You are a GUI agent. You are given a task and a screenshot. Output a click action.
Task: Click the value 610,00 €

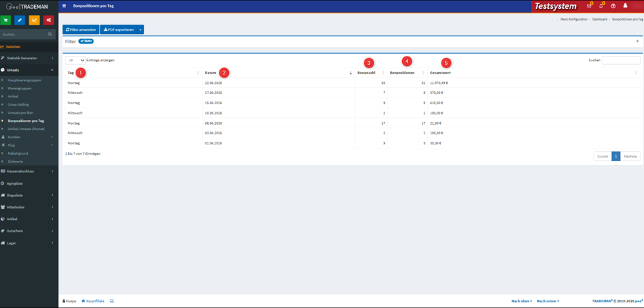coord(437,103)
